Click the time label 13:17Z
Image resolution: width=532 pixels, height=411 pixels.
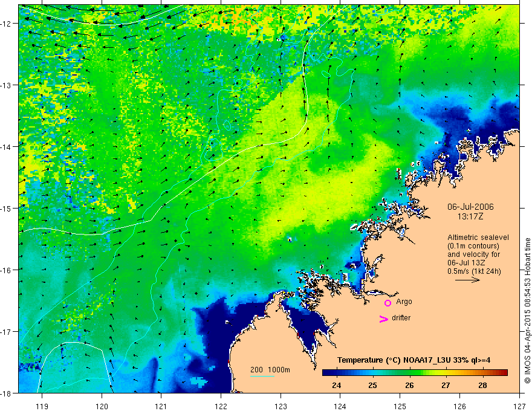coord(470,216)
